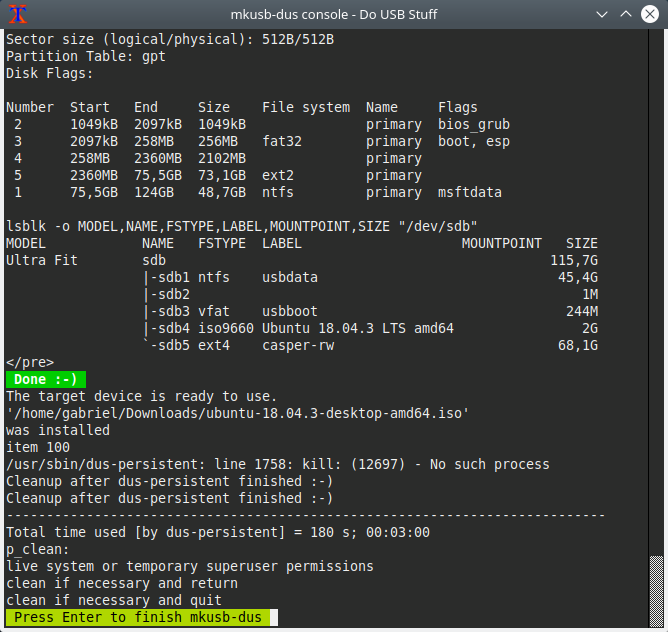668x632 pixels.
Task: Click the 'Disk Flags:' line
Action: click(50, 73)
